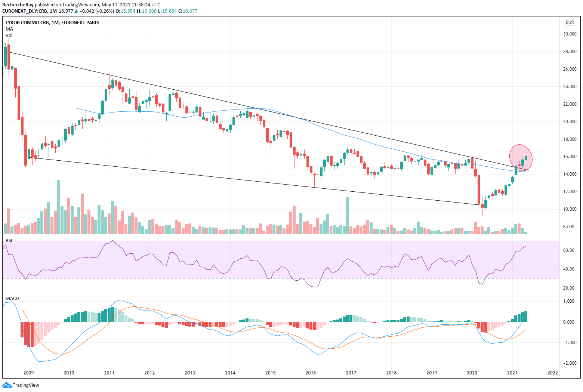Click the MACD 0.000 scale label

click(568, 322)
